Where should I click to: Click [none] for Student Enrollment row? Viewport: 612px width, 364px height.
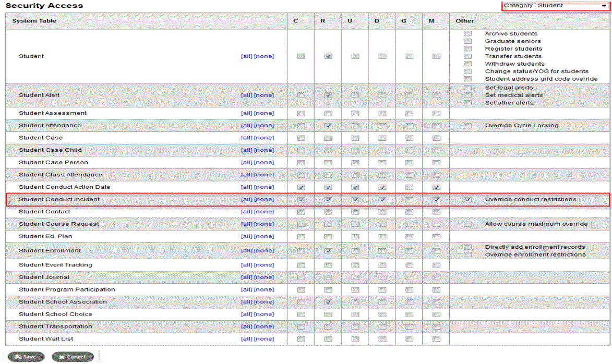click(x=263, y=251)
